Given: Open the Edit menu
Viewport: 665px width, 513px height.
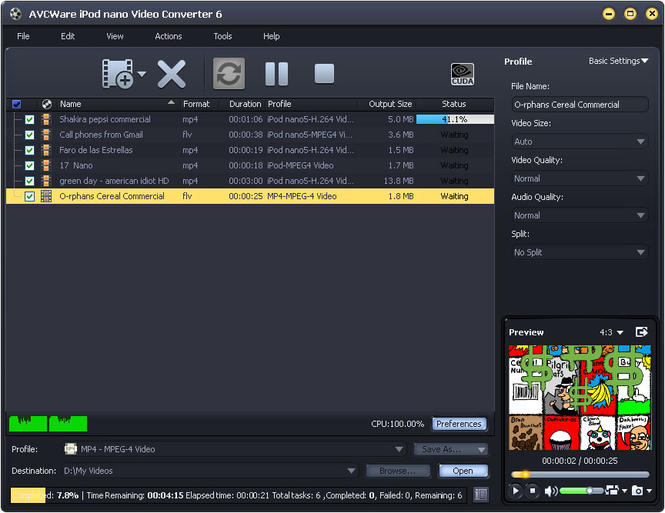Looking at the screenshot, I should pos(67,36).
